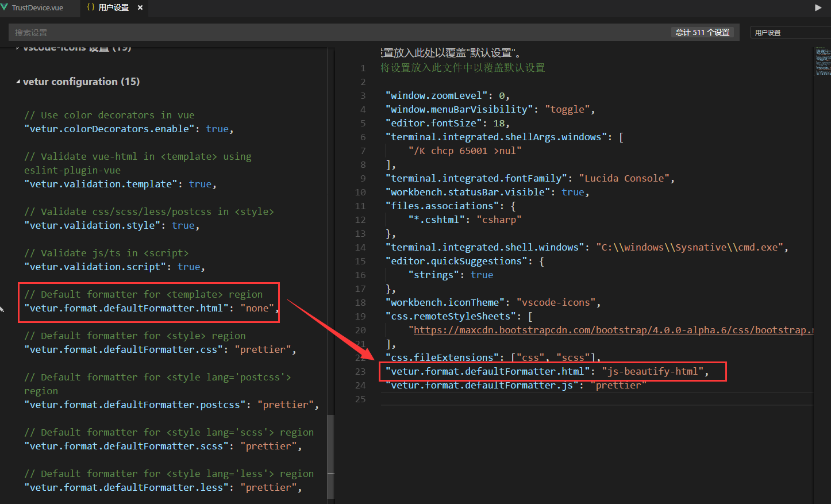This screenshot has height=504, width=831.
Task: Click the "terminal.integrated.shell.windows" user setting
Action: [x=587, y=247]
